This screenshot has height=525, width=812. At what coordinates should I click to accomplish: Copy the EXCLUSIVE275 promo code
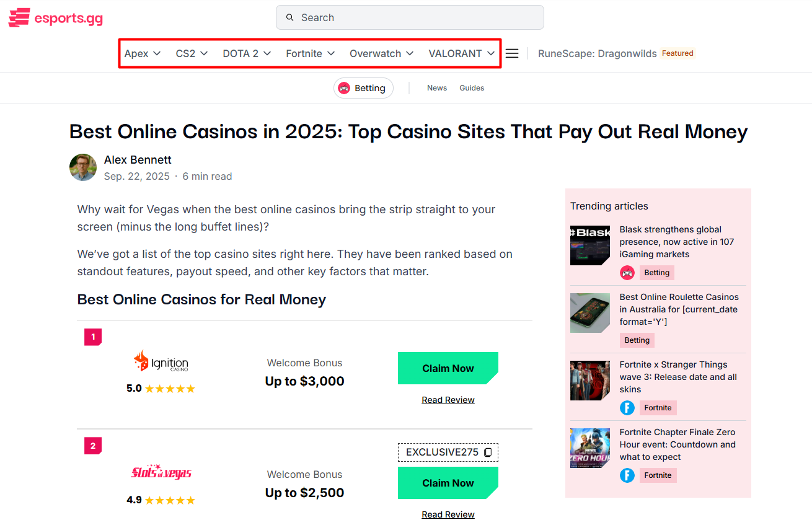click(488, 452)
